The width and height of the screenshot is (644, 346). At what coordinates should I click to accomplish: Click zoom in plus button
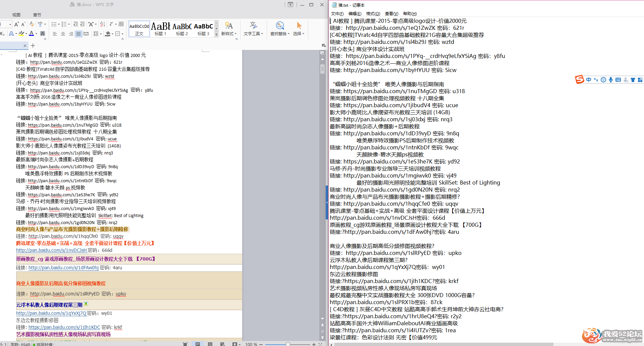[314, 344]
